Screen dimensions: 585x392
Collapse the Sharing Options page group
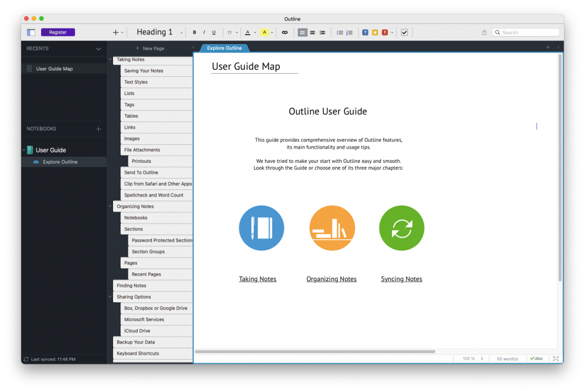pyautogui.click(x=110, y=297)
